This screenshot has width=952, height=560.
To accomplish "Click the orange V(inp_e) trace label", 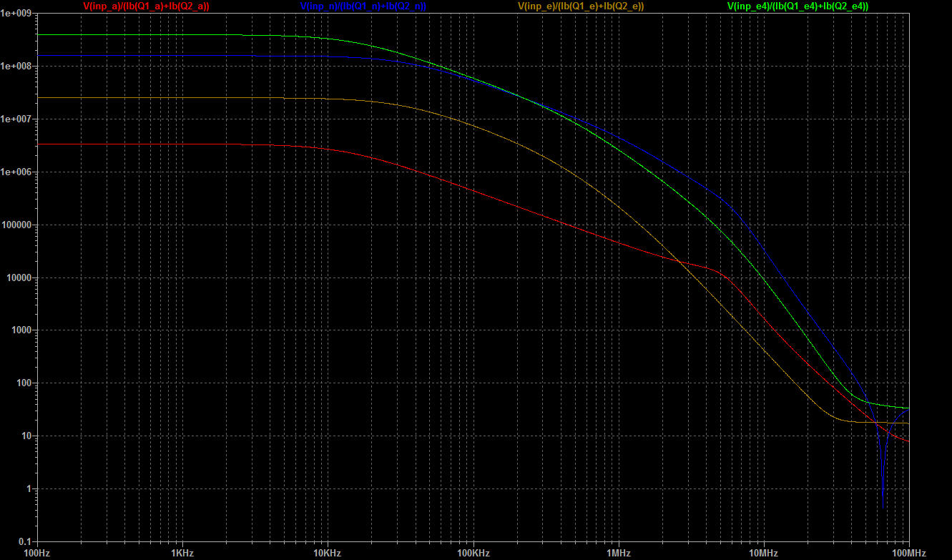I will click(580, 6).
